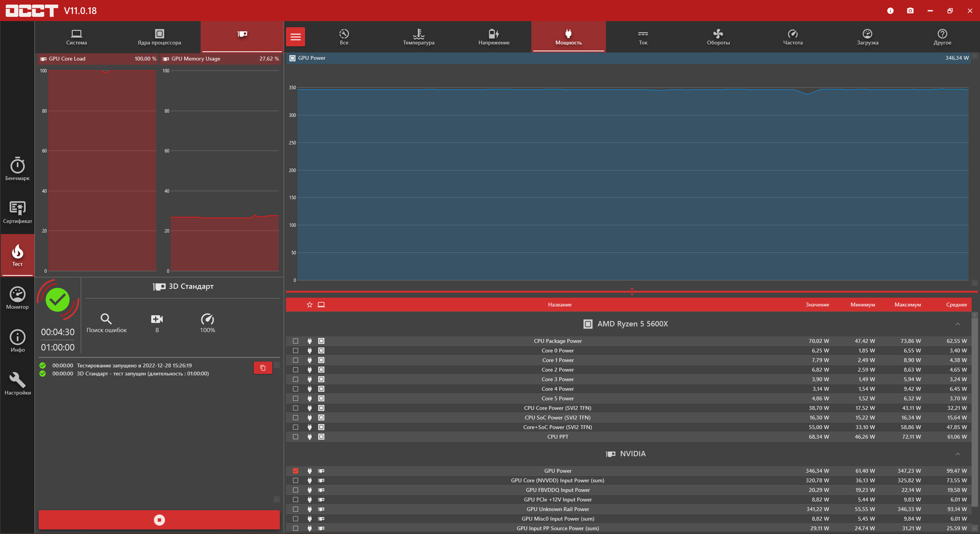Collapse the AMD Ryzen 5 5600X group
This screenshot has height=534, width=980.
click(x=957, y=324)
